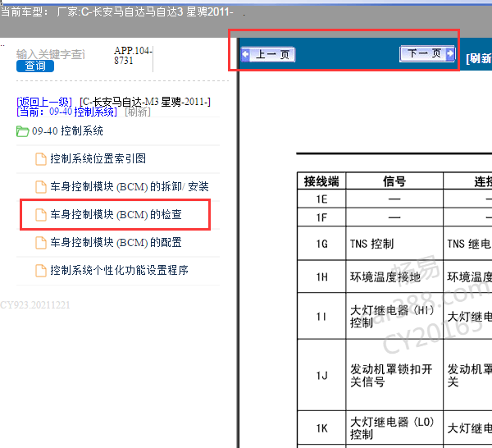492x448 pixels.
Task: Click the page icon beside BCM 的检查
Action: pyautogui.click(x=41, y=215)
